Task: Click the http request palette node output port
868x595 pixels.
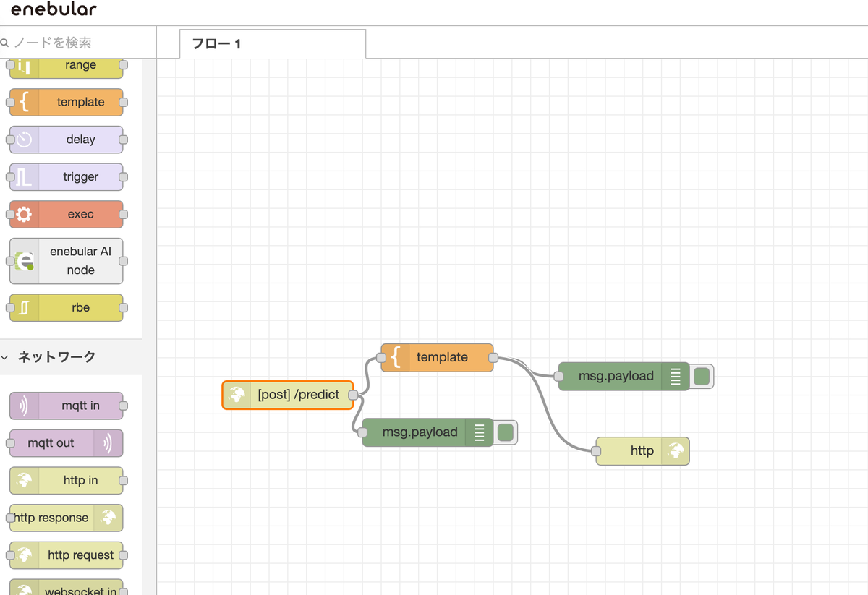Action: (123, 555)
